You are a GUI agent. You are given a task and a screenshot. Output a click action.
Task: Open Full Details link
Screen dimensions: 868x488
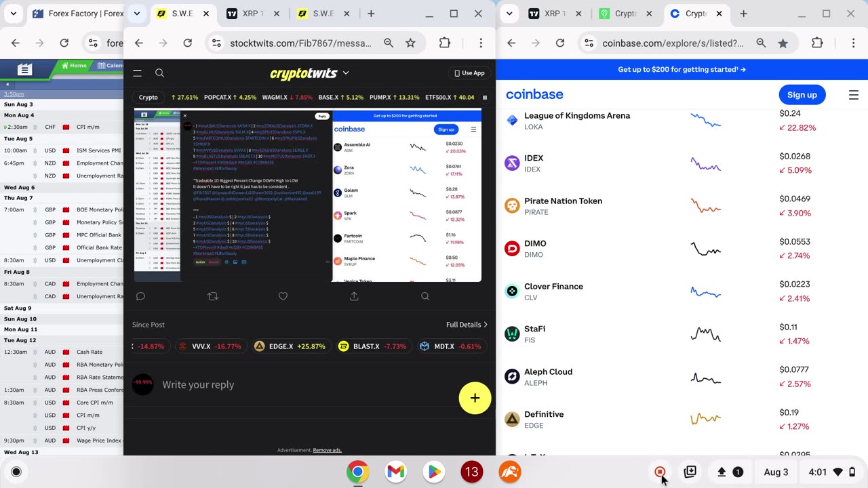tap(467, 325)
